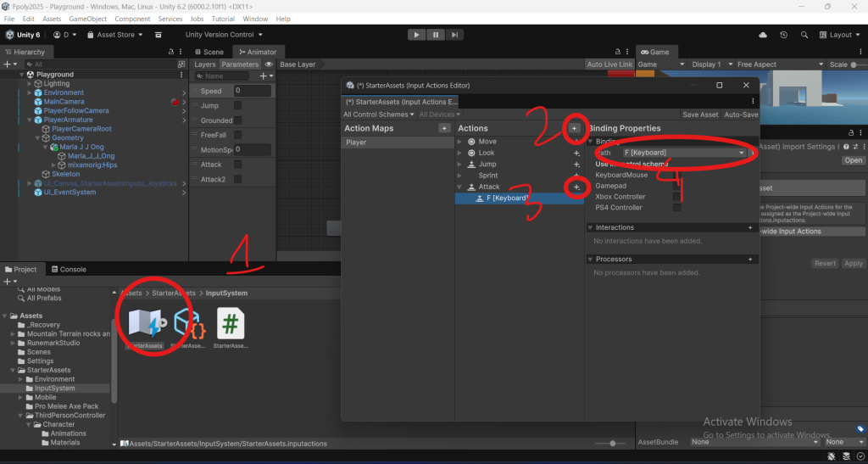Enable the Gamepad control scheme checkbox
The width and height of the screenshot is (868, 464).
676,186
